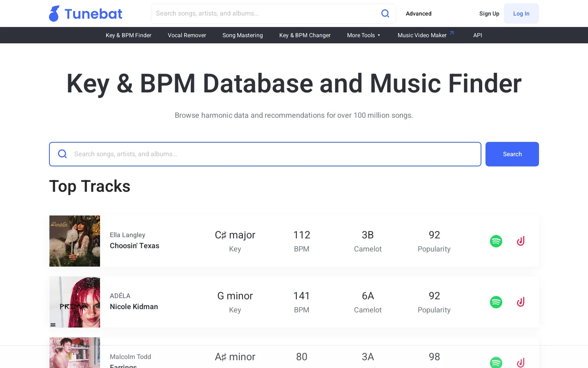Open Malcolm Todd Earrings album cover
The image size is (588, 368).
point(75,352)
